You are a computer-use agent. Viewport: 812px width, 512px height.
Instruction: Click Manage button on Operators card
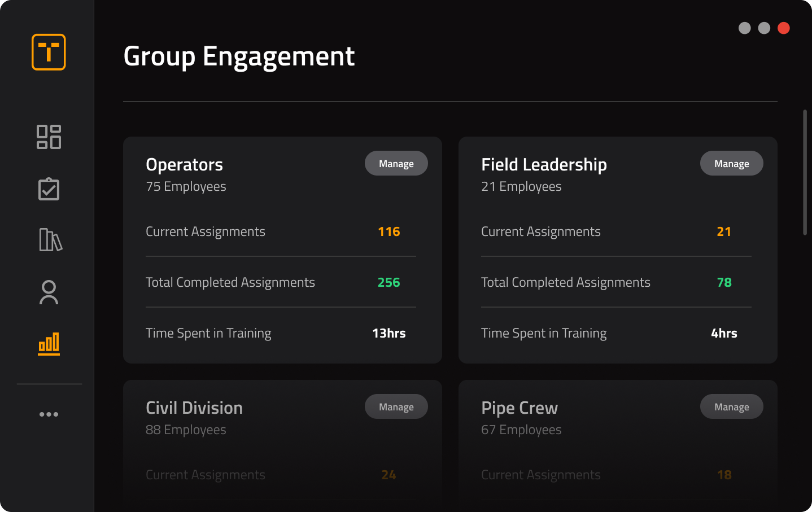(396, 163)
